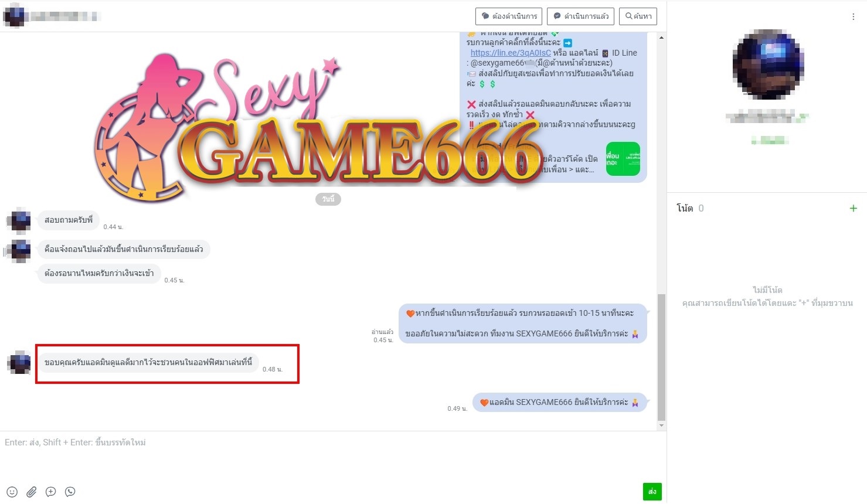Mark chat as 'ดำเนินการแล้ว' (resolved)

tap(580, 16)
